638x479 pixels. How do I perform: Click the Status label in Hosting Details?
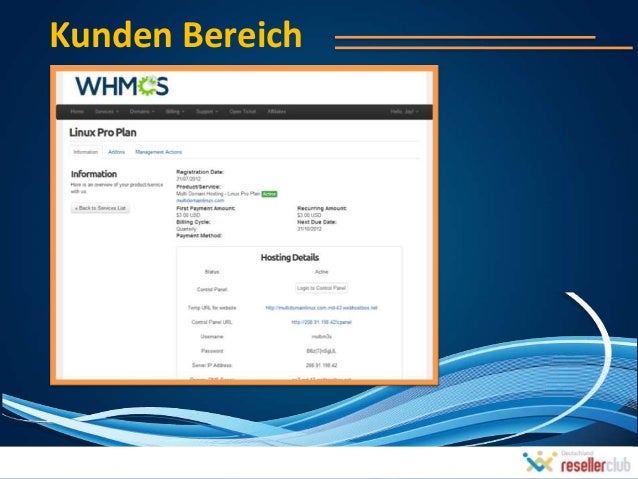click(x=212, y=272)
